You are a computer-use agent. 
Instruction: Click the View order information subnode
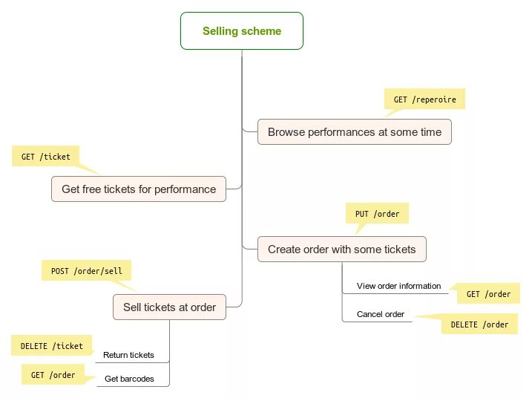pyautogui.click(x=398, y=286)
